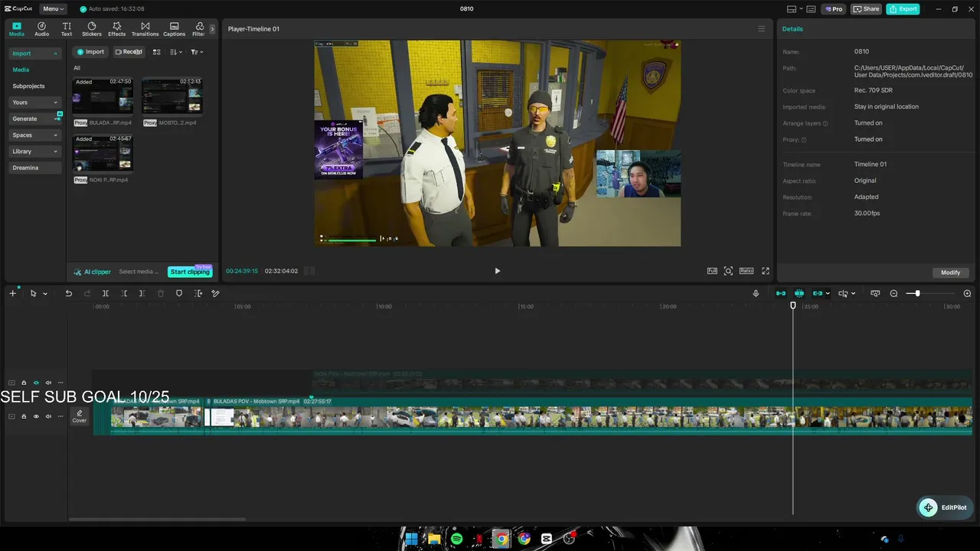Click the Modify button in Details

[951, 272]
